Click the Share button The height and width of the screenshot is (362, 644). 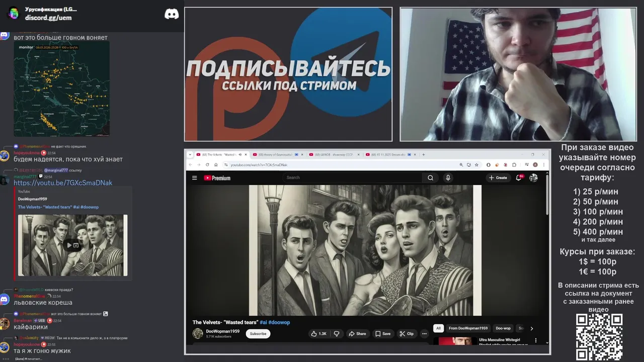pos(357,333)
